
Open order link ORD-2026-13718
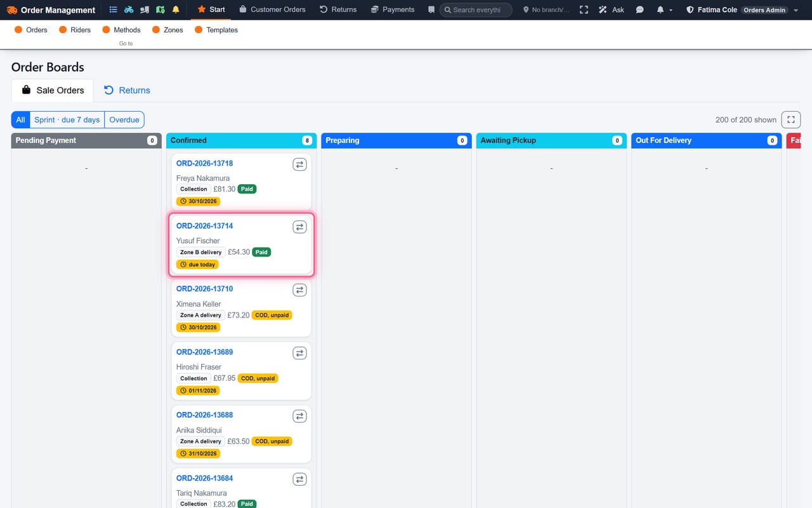pyautogui.click(x=204, y=163)
